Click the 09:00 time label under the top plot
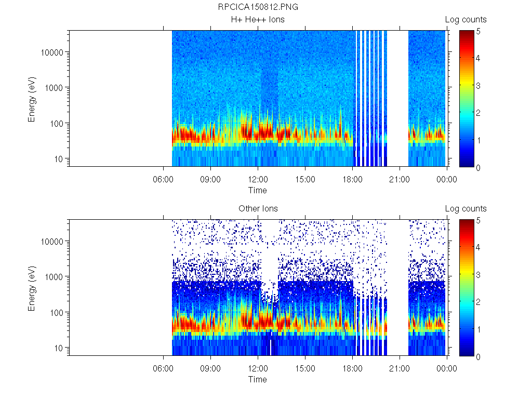 (210, 179)
